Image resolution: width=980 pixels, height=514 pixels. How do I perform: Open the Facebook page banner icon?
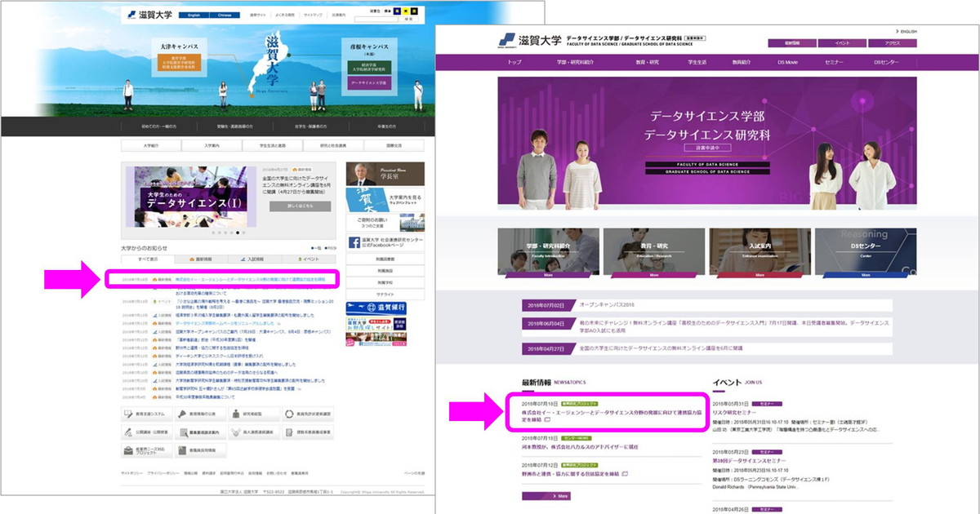click(354, 242)
